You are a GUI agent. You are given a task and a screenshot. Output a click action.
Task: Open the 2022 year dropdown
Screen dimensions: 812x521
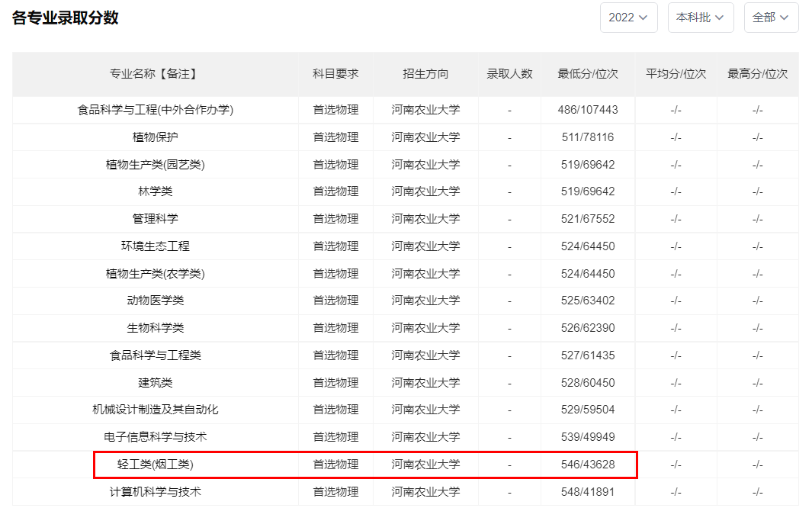coord(628,18)
